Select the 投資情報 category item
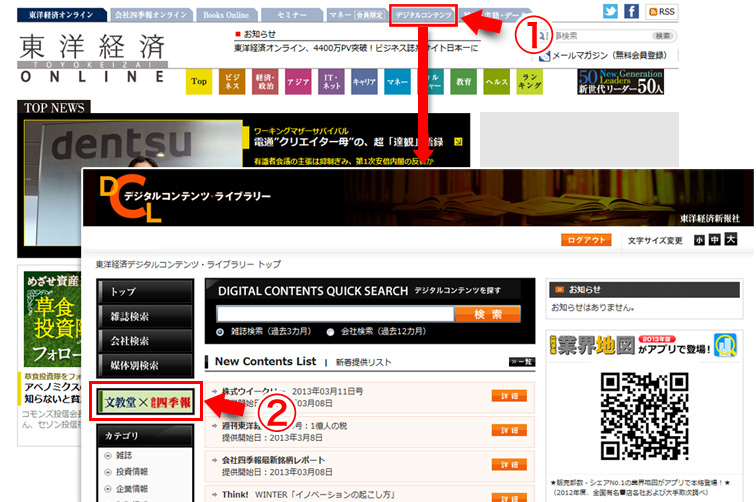Screen dimensions: 756x502 [x=132, y=472]
